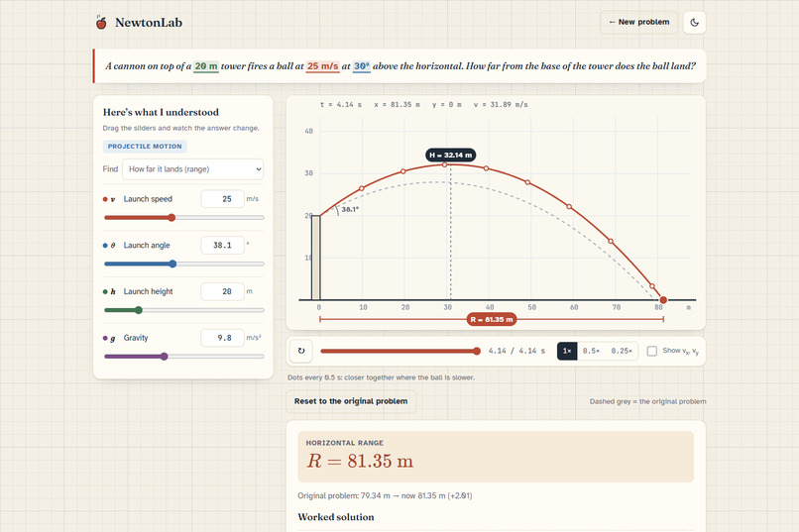
Task: Click the Original problem comparison text
Action: click(x=385, y=496)
